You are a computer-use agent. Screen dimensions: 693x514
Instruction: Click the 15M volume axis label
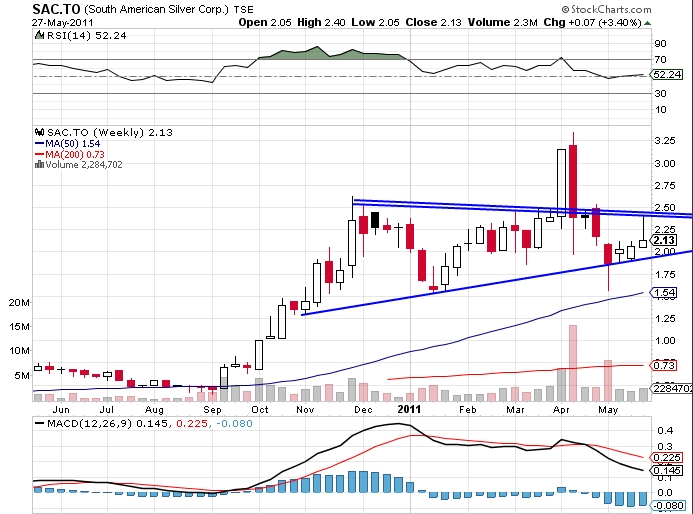point(19,327)
